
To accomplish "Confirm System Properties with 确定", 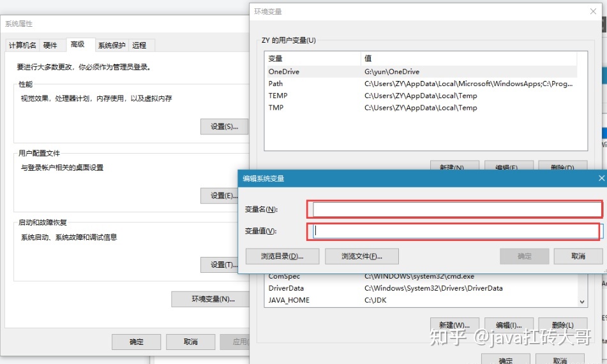I will click(x=136, y=342).
